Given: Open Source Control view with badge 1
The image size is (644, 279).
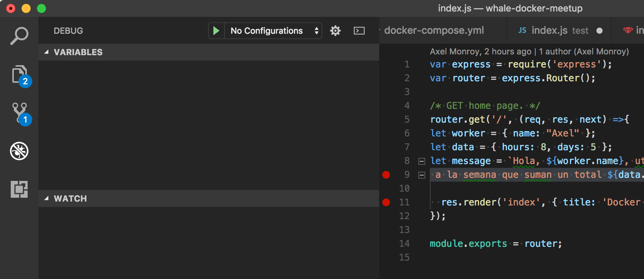Looking at the screenshot, I should tap(21, 114).
